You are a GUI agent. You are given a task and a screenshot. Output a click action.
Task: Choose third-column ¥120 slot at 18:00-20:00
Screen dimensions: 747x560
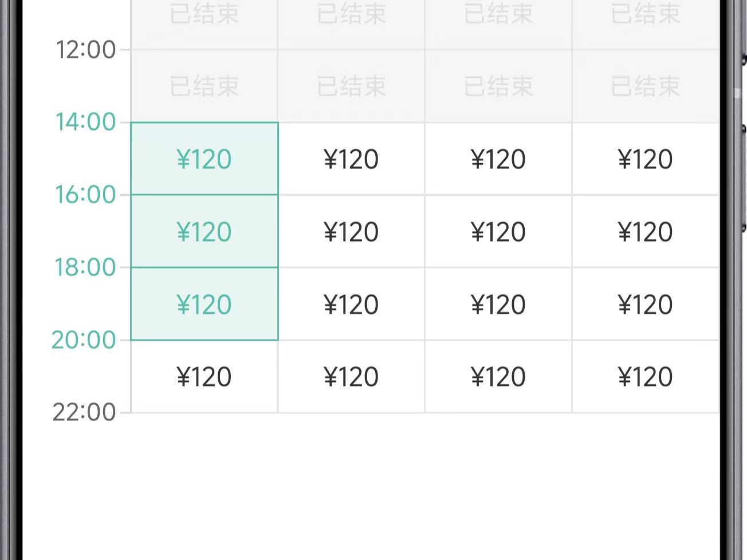click(x=498, y=304)
